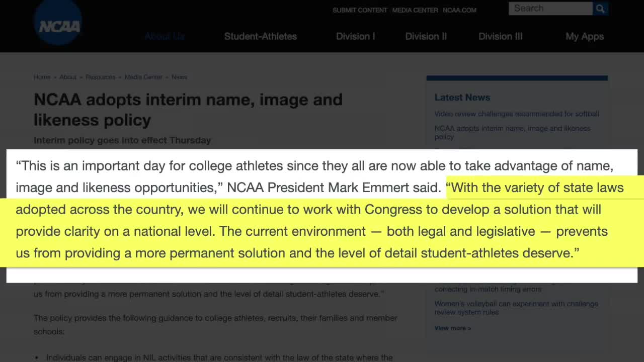This screenshot has width=644, height=362.
Task: Open the Division III menu
Action: pos(500,36)
